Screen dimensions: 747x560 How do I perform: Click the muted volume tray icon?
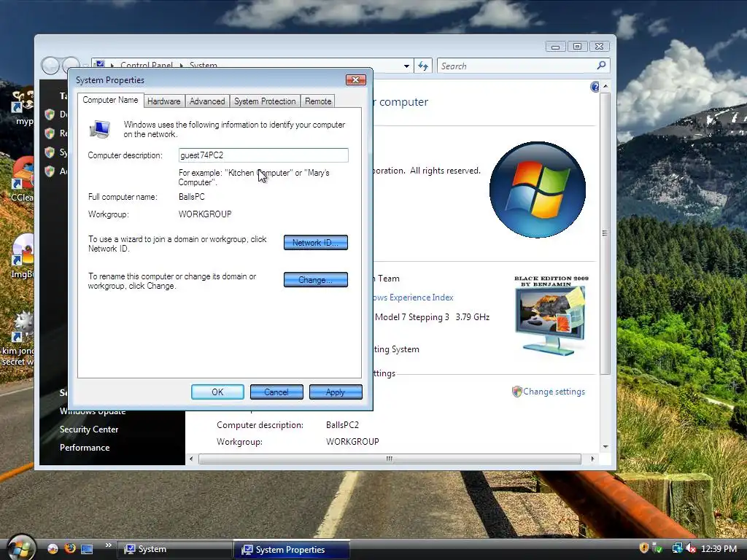[x=691, y=548]
